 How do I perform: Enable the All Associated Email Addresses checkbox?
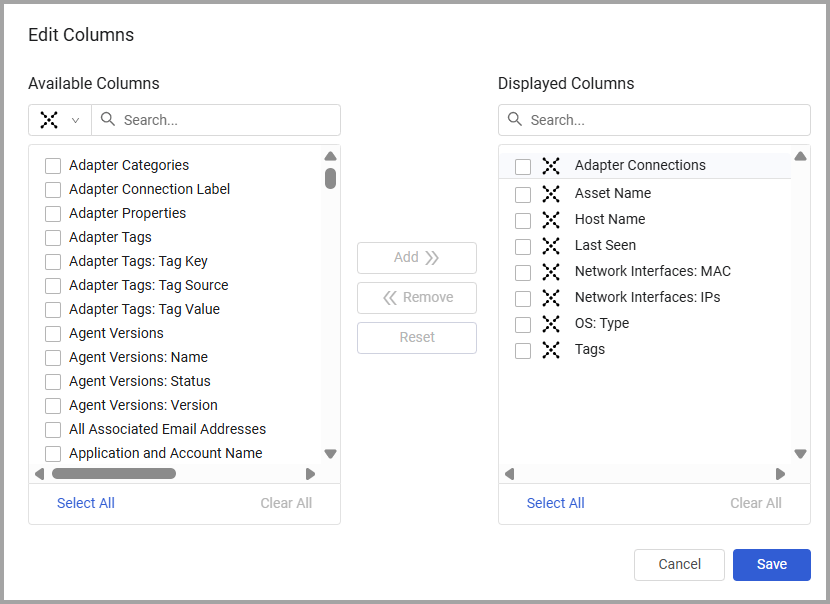coord(53,430)
